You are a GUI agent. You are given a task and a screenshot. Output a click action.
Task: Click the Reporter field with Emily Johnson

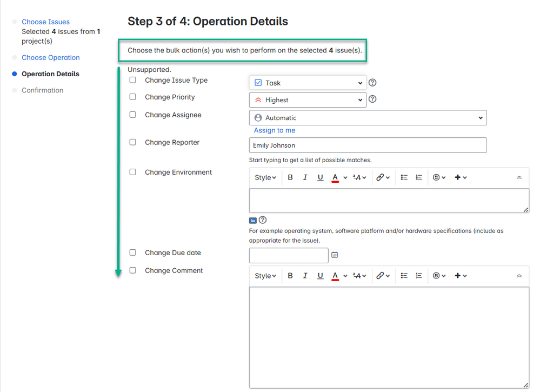point(368,145)
